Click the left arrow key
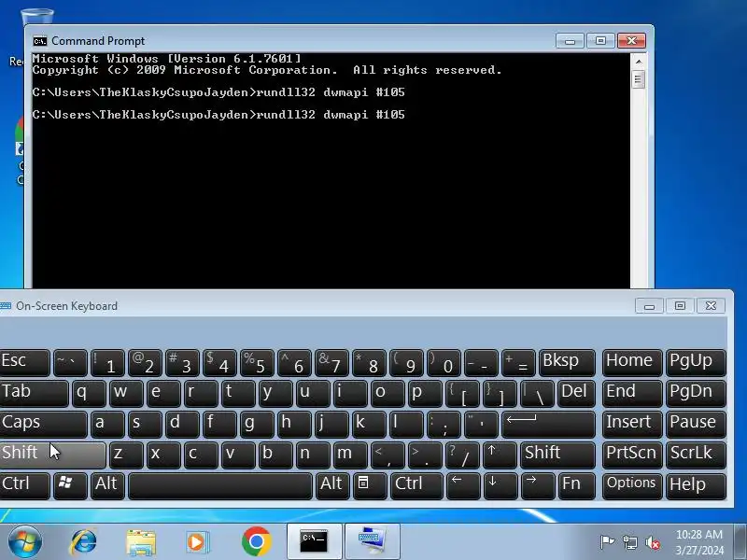This screenshot has height=560, width=747. point(463,484)
